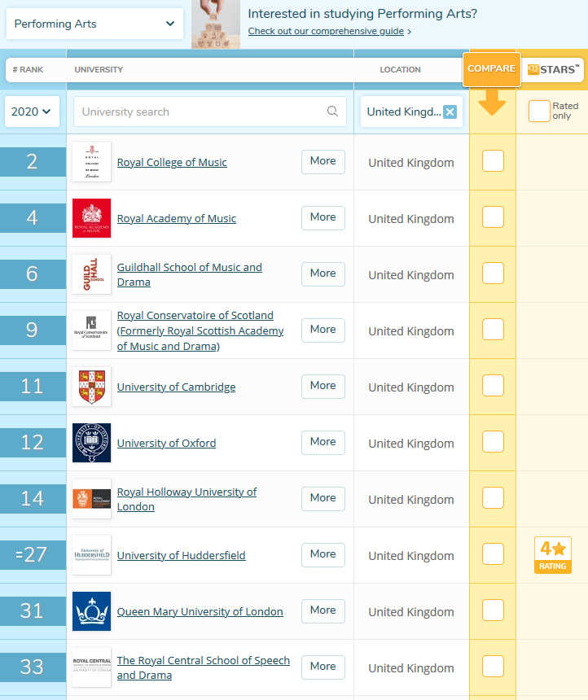Tick compare checkbox for University of Cambridge

point(493,385)
